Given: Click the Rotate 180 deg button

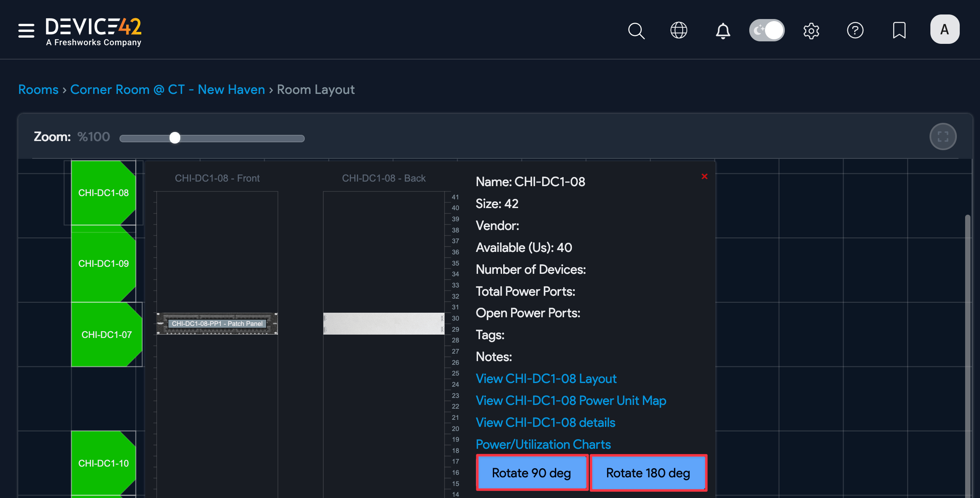Looking at the screenshot, I should pos(648,473).
